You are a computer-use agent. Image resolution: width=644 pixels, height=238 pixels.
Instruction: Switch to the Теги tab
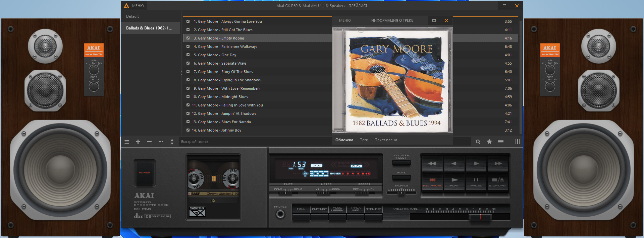tap(364, 140)
